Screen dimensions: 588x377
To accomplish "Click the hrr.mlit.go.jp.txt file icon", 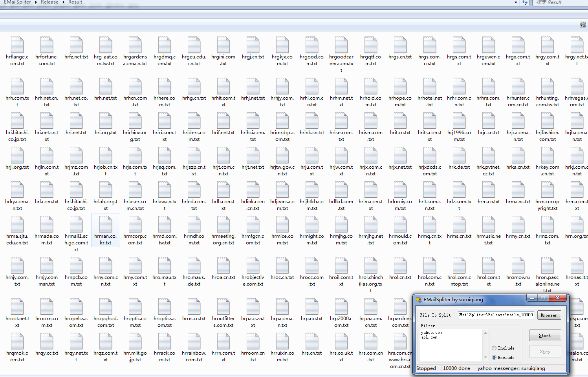I will click(x=135, y=341).
